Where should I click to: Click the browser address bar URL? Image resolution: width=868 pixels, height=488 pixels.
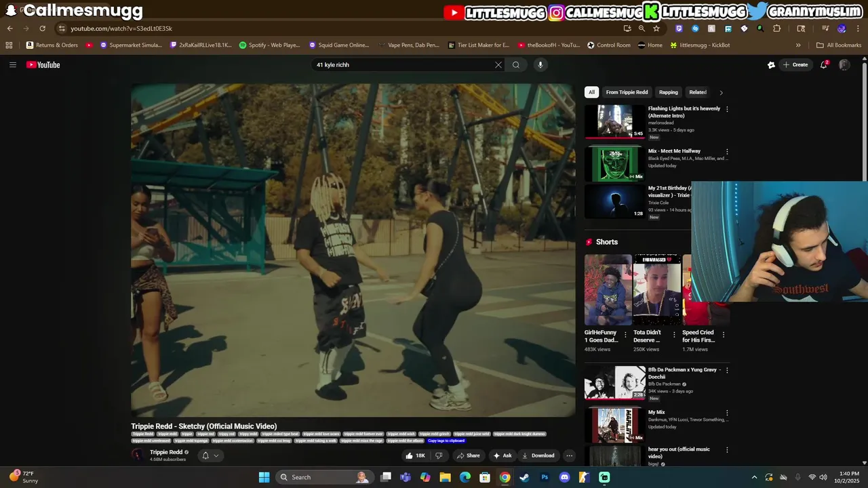click(121, 28)
